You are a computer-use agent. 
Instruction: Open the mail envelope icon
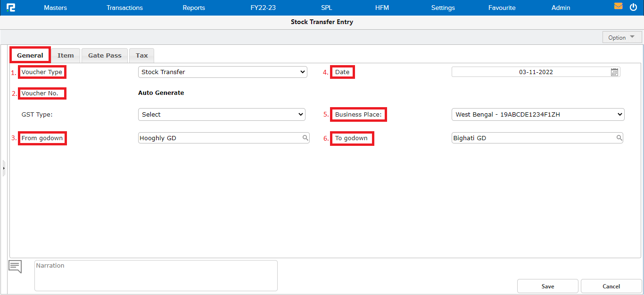click(618, 7)
